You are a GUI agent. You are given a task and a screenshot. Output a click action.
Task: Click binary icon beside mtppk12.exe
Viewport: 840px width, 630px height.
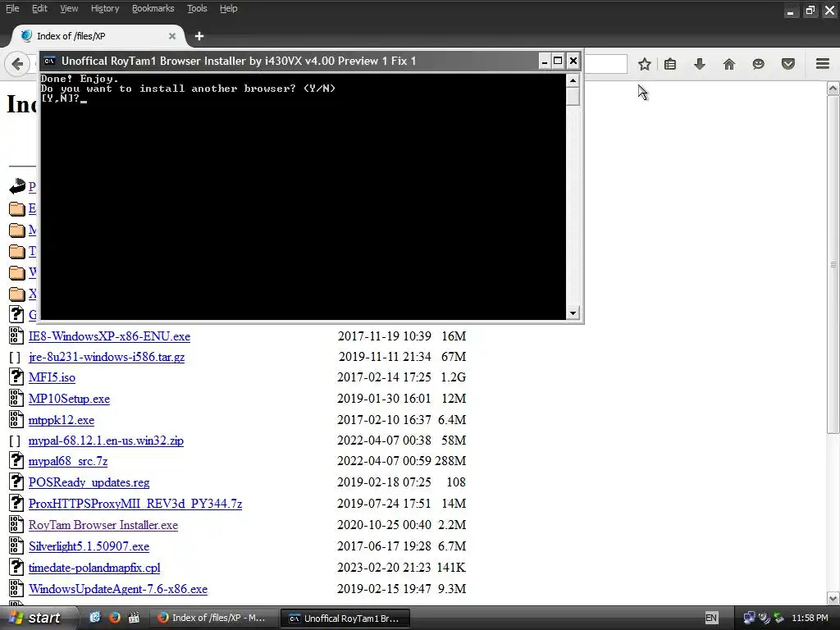click(x=16, y=419)
